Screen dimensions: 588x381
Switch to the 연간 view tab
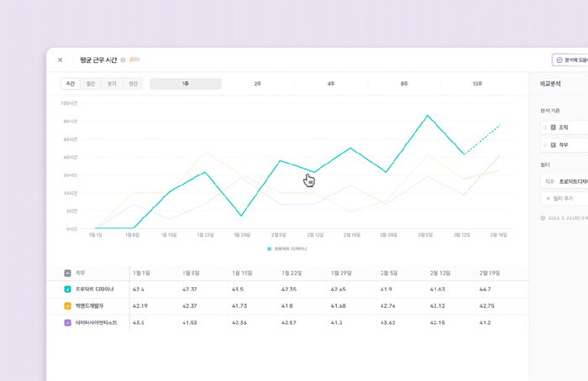(x=133, y=84)
